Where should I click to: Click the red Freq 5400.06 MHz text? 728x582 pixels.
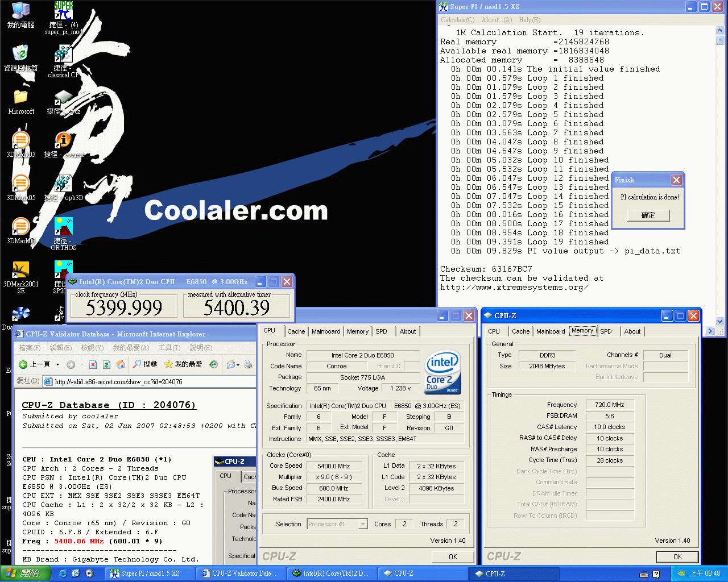78,541
